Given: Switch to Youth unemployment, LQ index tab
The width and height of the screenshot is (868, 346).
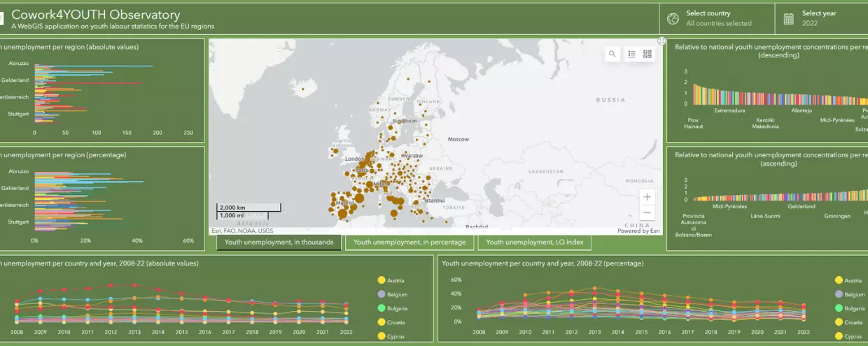Looking at the screenshot, I should coord(534,243).
